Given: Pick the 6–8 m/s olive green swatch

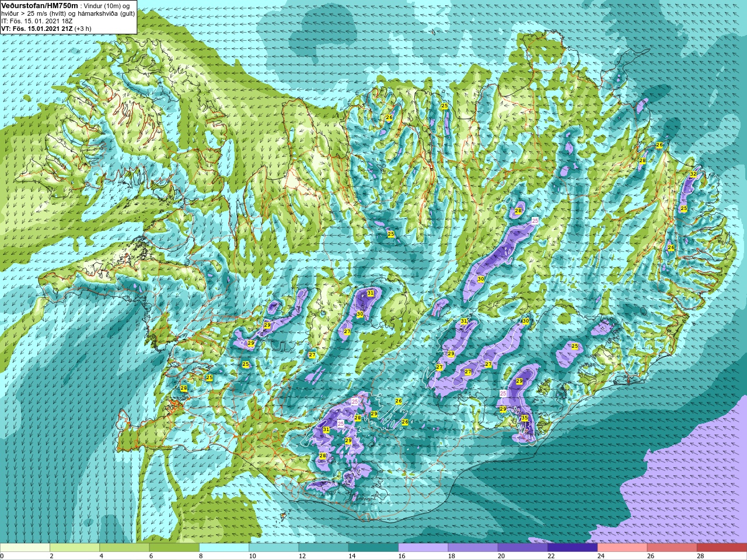Looking at the screenshot, I should (174, 548).
